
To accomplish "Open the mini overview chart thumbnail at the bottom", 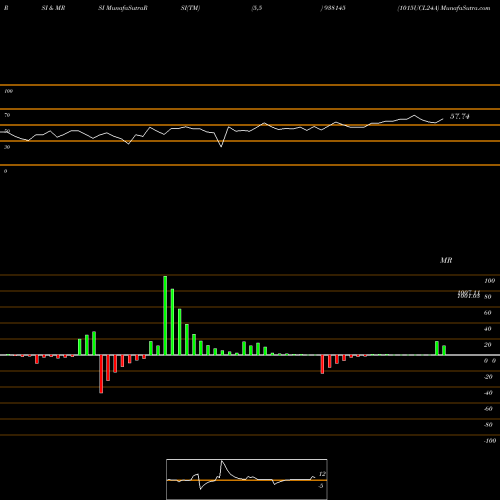I will pos(247,479).
